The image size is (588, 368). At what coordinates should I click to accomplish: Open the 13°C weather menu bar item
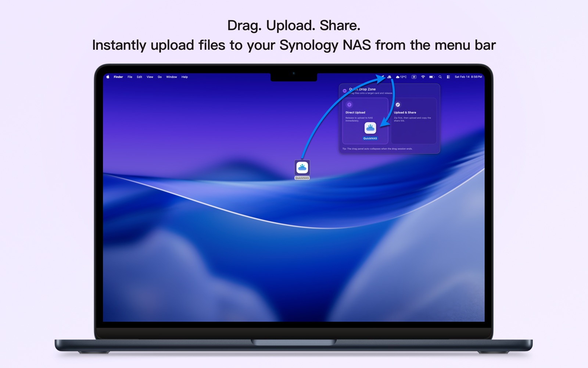coord(401,77)
